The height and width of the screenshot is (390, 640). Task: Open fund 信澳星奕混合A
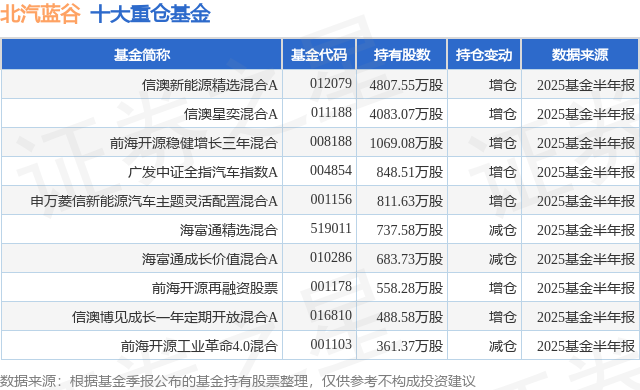[x=231, y=114]
